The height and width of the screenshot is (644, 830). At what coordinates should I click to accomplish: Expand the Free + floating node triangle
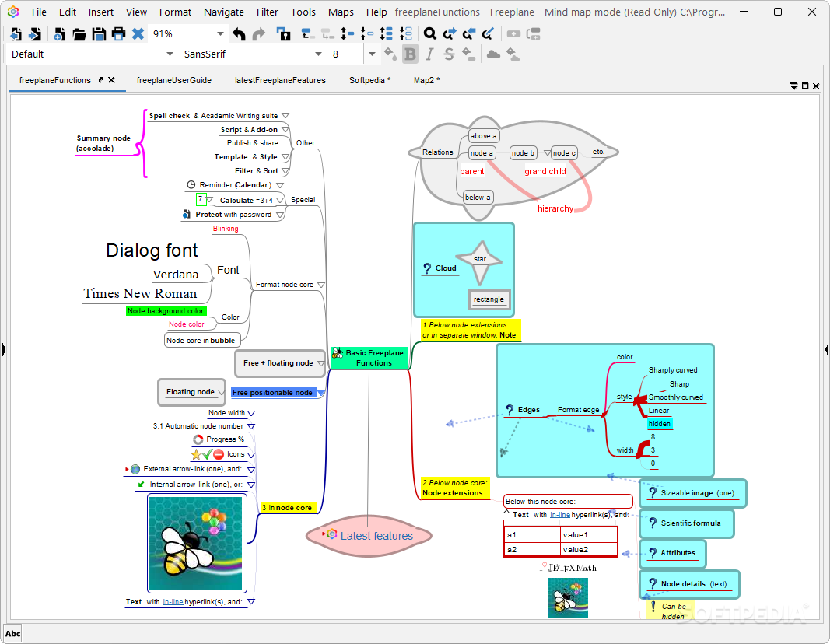coord(320,363)
